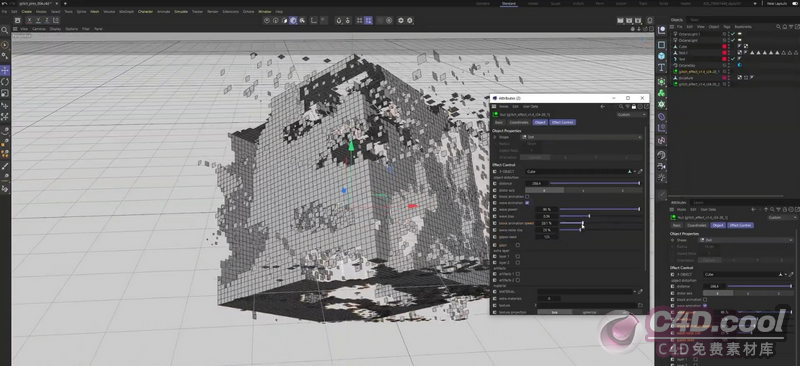This screenshot has width=800, height=366.
Task: Disable the wave animation checkbox
Action: click(x=527, y=203)
